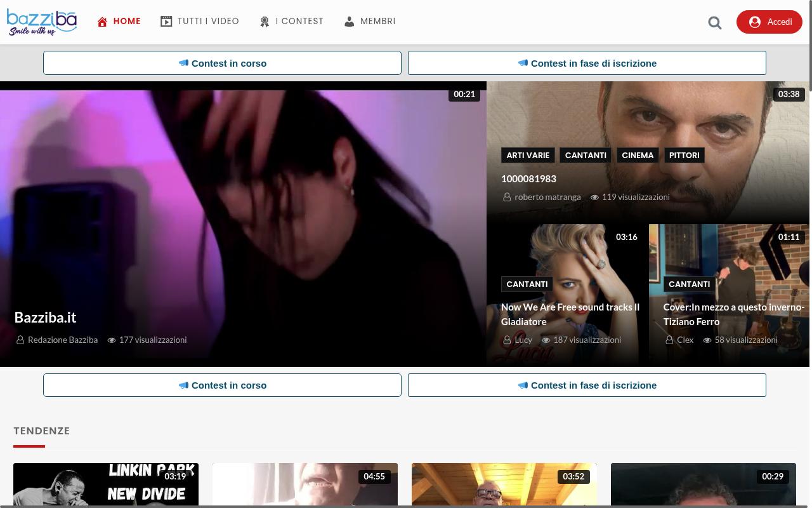Select Cantanti tag on Now We Are Free video
Screen dimensions: 812x508
(x=527, y=284)
